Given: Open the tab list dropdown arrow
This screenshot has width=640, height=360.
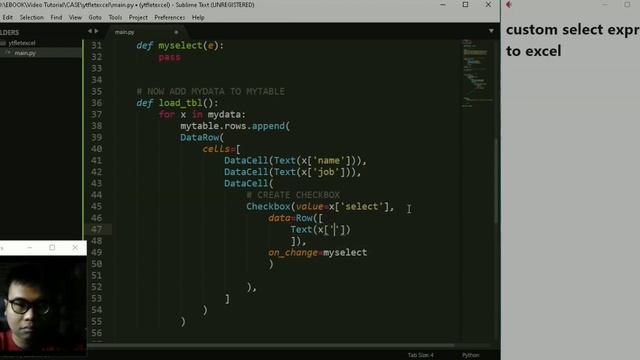Looking at the screenshot, I should pos(491,31).
